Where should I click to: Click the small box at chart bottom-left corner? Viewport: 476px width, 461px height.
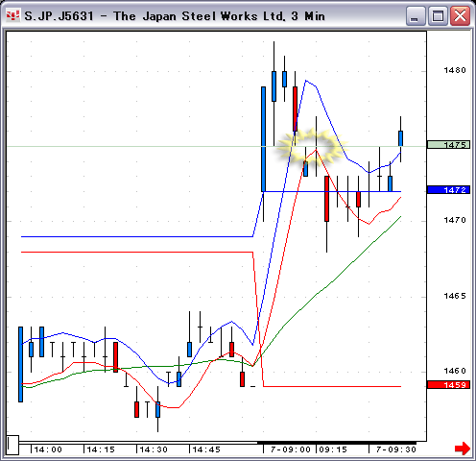[12, 445]
